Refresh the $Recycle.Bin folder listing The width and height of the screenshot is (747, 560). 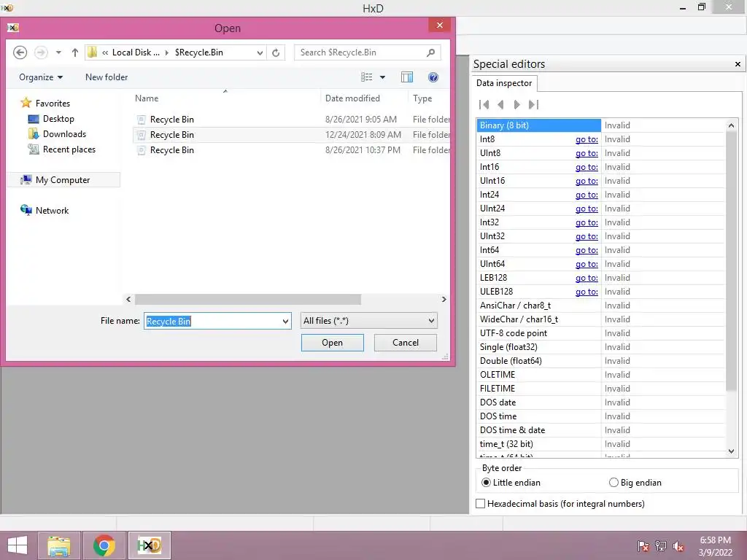(x=276, y=52)
